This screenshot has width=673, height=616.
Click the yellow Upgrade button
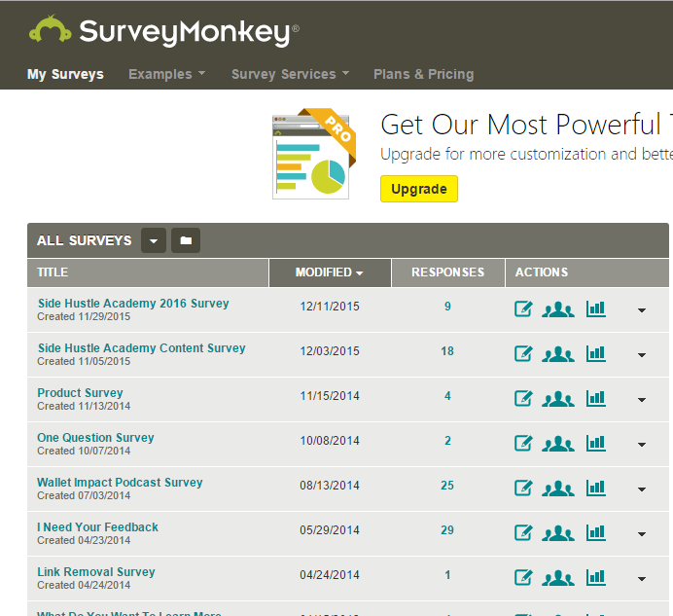(x=419, y=189)
